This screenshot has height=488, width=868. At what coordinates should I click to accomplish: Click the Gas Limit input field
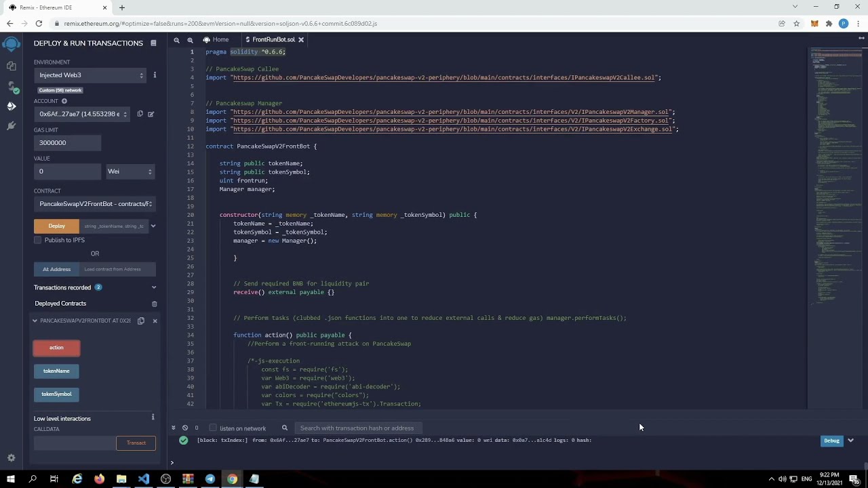pos(67,143)
